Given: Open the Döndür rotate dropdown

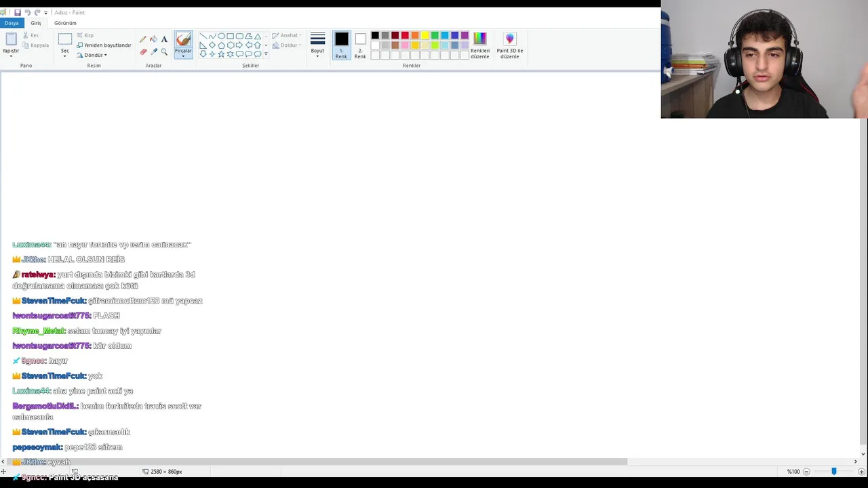Looking at the screenshot, I should (x=92, y=55).
